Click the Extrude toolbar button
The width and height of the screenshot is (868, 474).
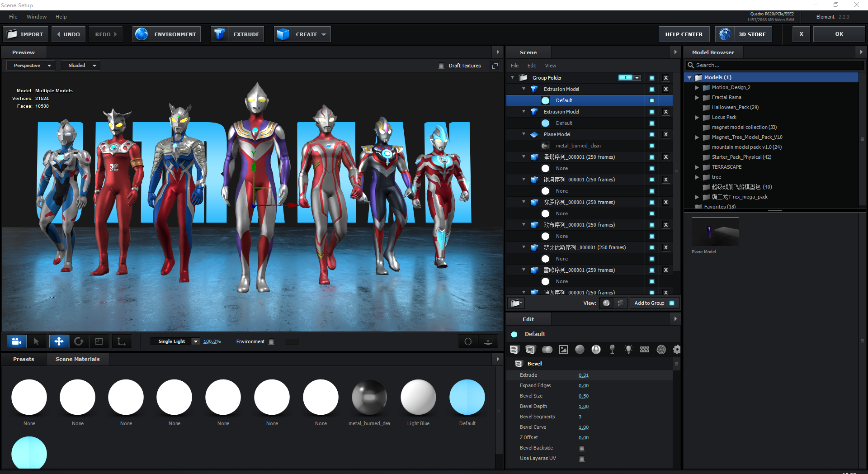coord(237,34)
